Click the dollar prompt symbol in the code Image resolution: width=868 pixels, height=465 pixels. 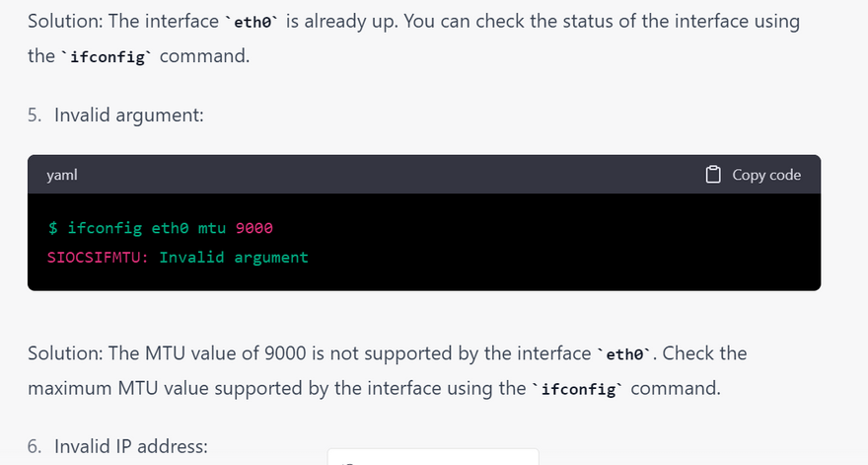[52, 228]
